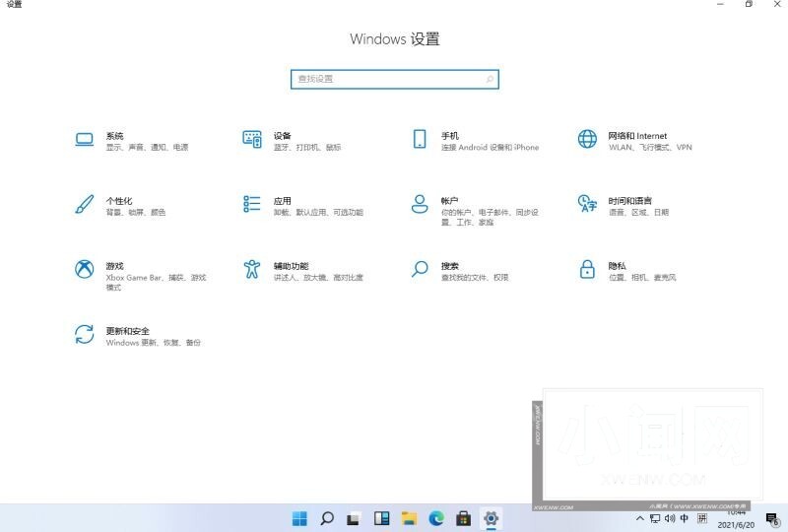Open the Widgets panel on the taskbar
The image size is (788, 532).
pos(382,518)
